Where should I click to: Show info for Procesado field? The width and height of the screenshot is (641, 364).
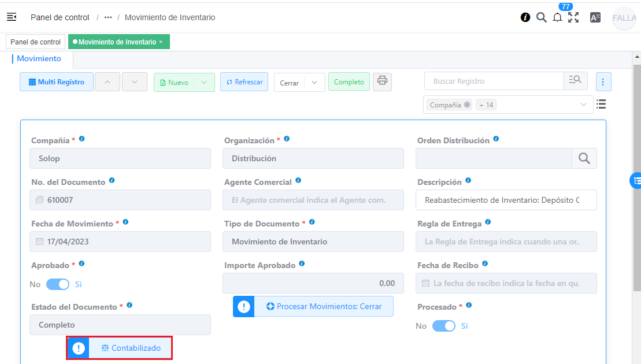point(469,306)
